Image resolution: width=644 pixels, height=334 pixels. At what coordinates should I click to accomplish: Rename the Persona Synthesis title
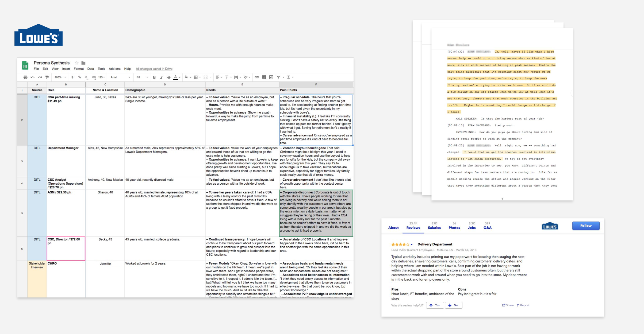coord(52,63)
